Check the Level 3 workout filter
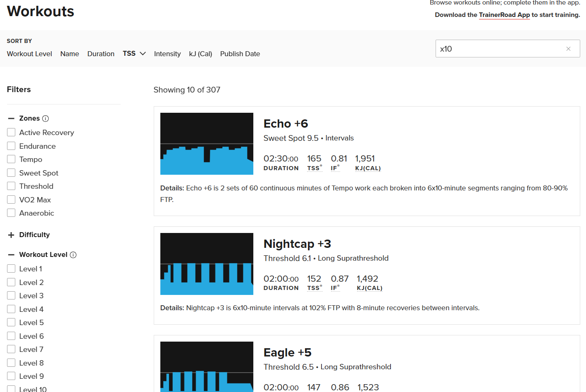 pyautogui.click(x=11, y=296)
